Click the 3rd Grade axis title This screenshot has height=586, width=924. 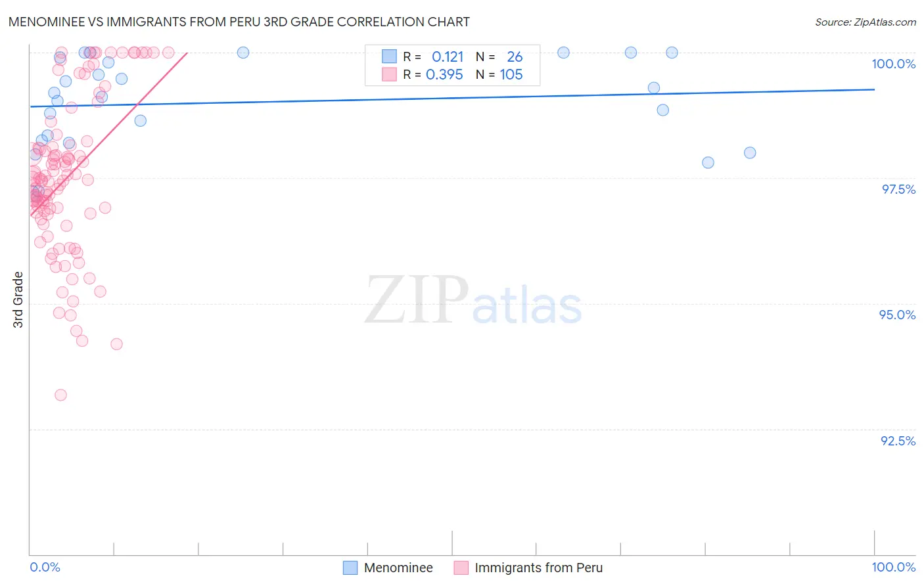[x=18, y=300]
